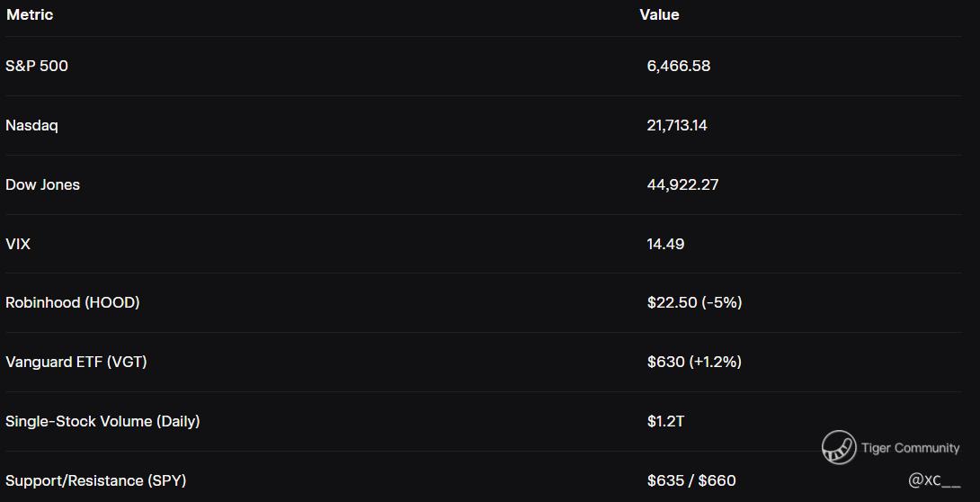Click the HOOD price $22.50 (-5%)

click(694, 302)
